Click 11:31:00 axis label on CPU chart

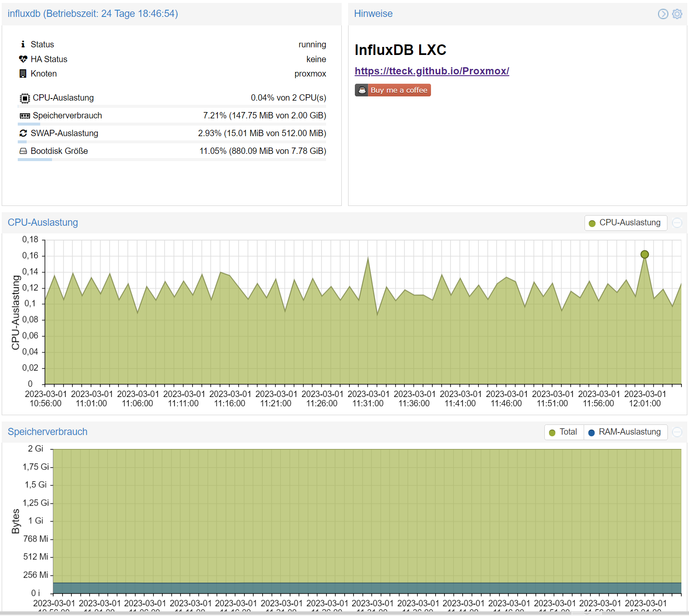pos(368,399)
